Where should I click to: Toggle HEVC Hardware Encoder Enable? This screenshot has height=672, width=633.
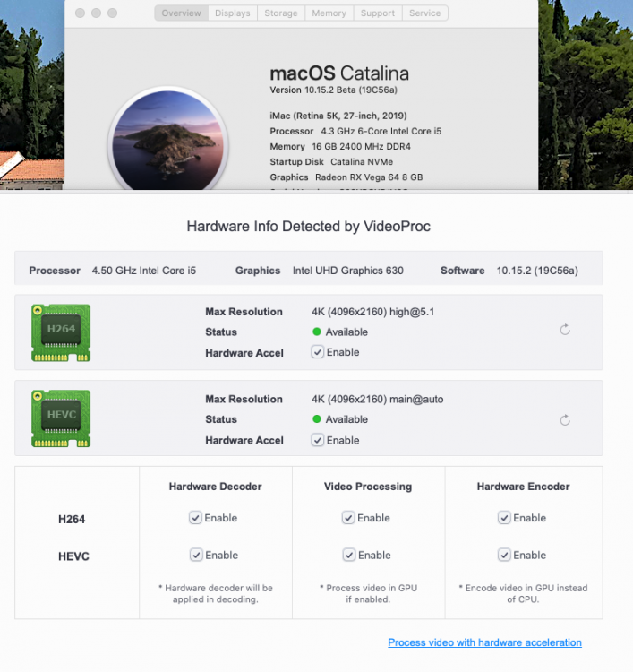tap(504, 555)
